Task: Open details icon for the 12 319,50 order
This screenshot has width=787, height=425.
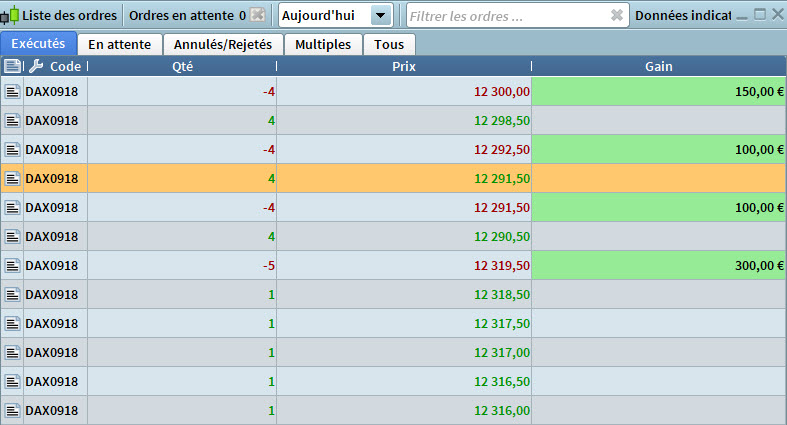Action: click(12, 265)
